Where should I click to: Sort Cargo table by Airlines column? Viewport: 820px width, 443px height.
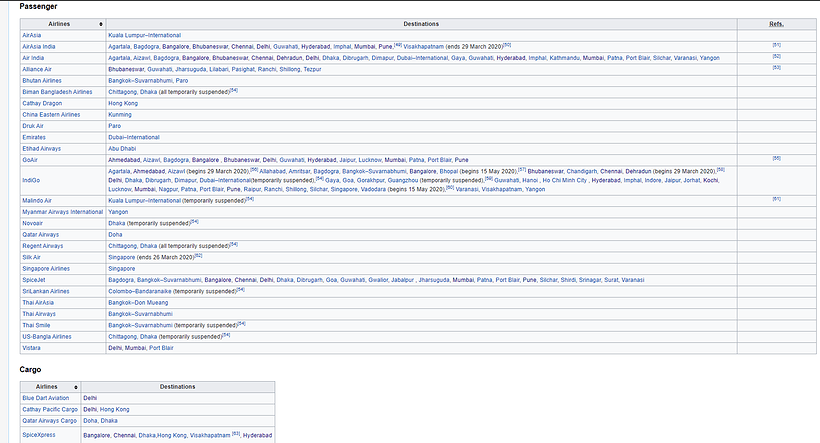[76, 387]
